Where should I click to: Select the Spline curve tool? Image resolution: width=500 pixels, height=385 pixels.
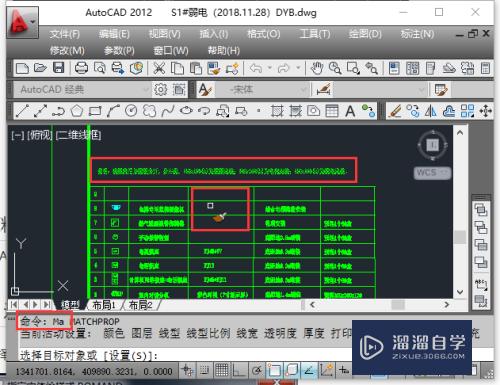[168, 111]
